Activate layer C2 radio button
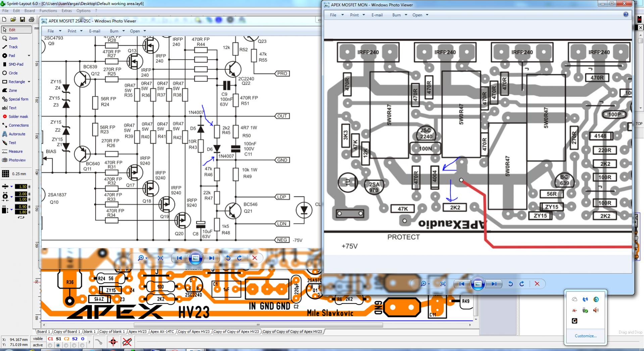 pyautogui.click(x=66, y=345)
